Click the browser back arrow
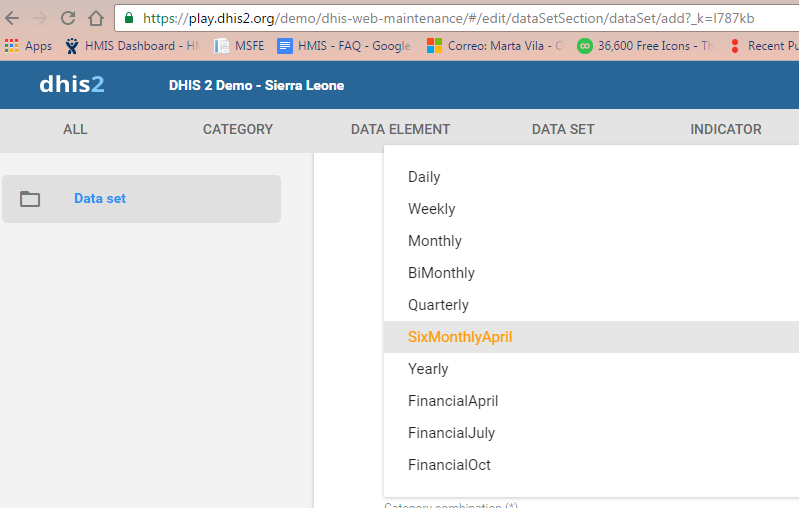The height and width of the screenshot is (508, 799). 12,18
